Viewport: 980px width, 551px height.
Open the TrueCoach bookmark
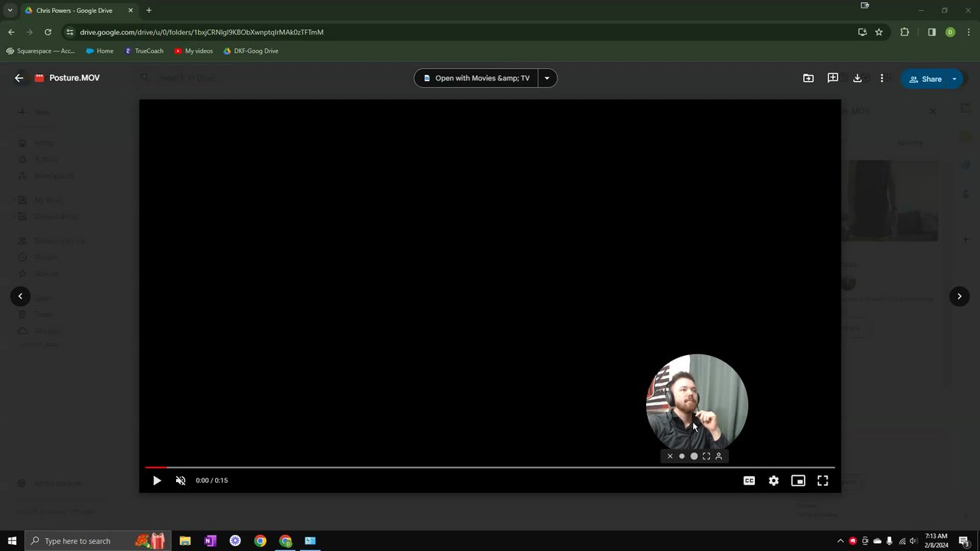tap(144, 51)
